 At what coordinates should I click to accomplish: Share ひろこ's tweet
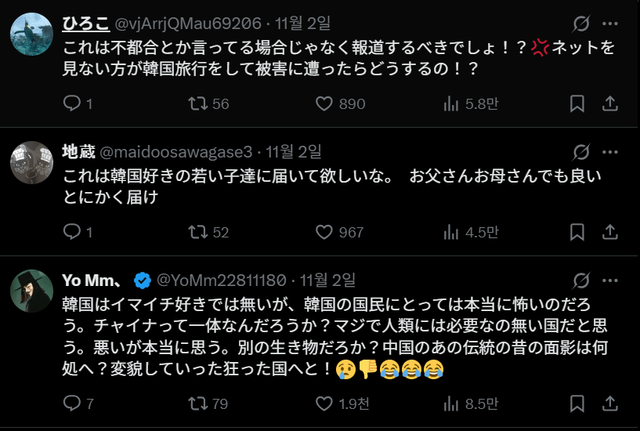[609, 103]
